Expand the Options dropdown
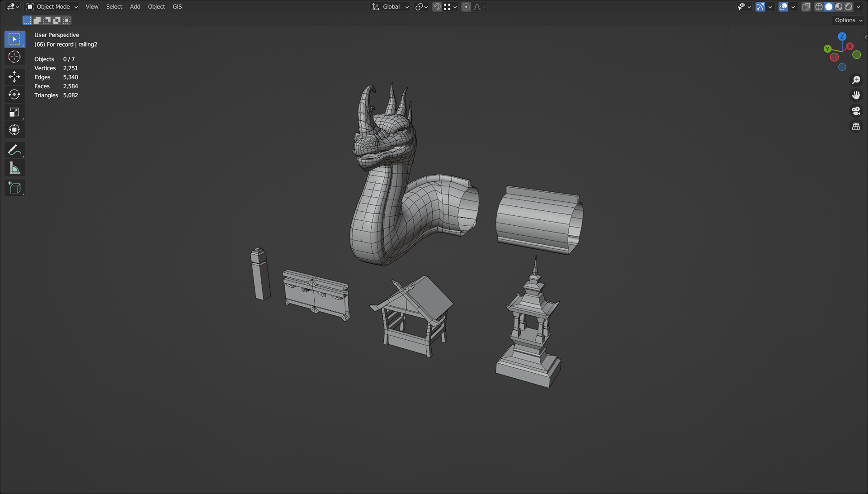 point(849,20)
